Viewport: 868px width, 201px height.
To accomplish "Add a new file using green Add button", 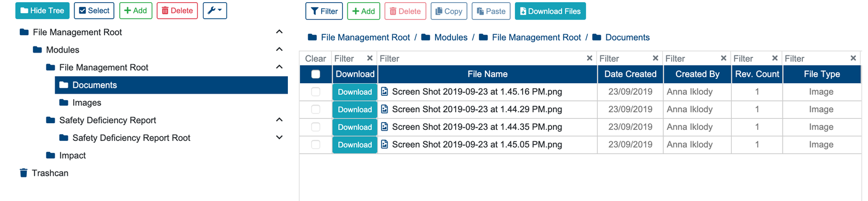I will point(363,11).
